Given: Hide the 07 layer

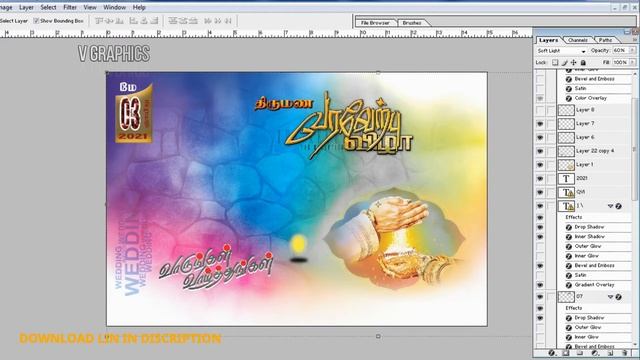Looking at the screenshot, I should [540, 297].
